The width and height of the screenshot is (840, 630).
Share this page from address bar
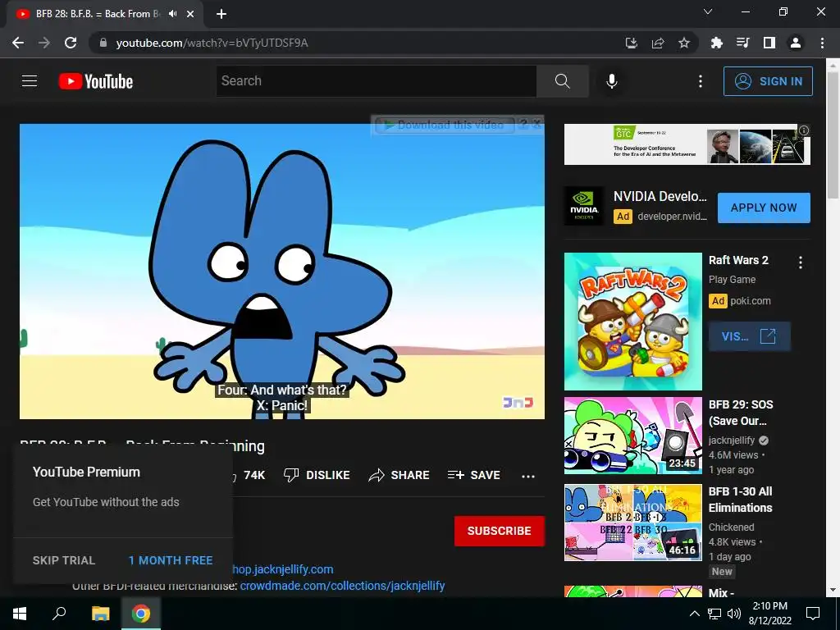(658, 43)
